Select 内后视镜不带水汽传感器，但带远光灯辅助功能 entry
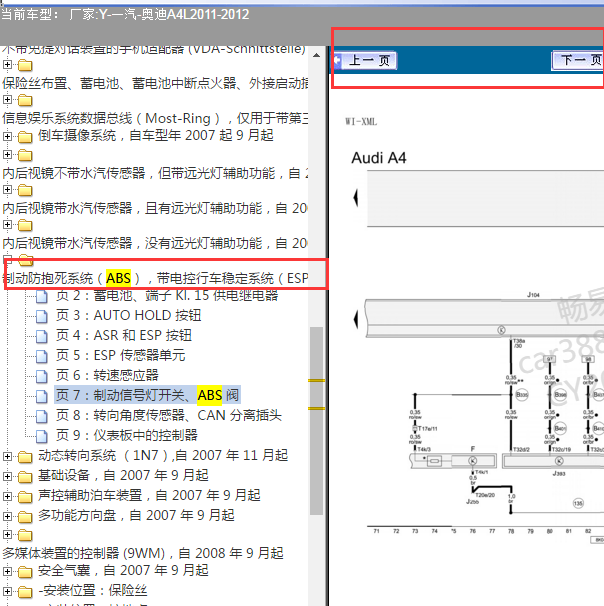 pos(156,174)
